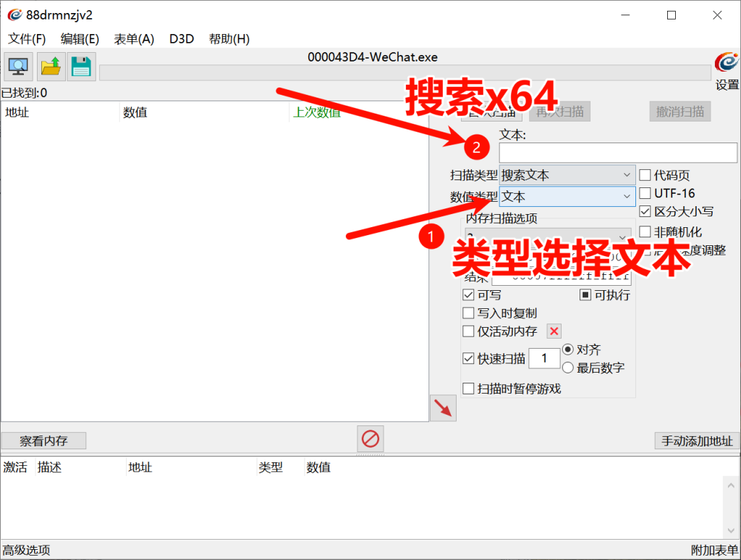Click the 数值 column header in results

203,112
